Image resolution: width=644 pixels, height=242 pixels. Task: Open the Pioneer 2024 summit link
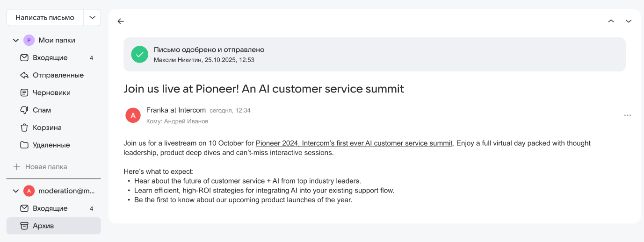pyautogui.click(x=354, y=143)
